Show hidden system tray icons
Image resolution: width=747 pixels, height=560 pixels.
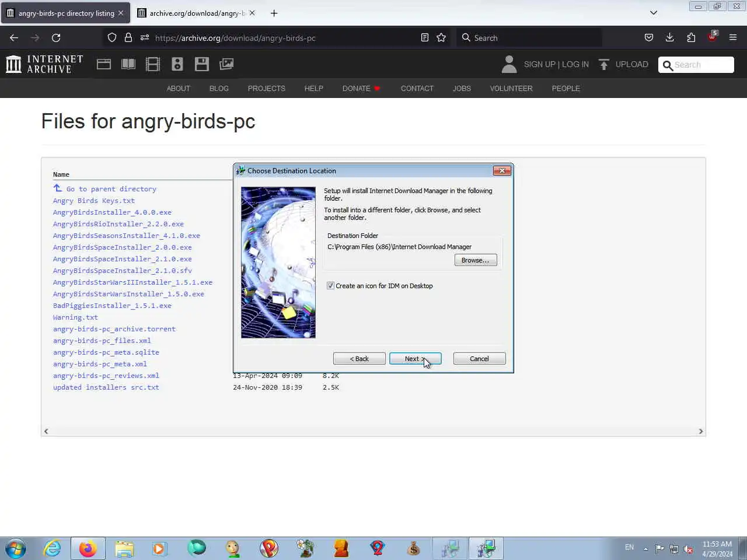pyautogui.click(x=645, y=548)
